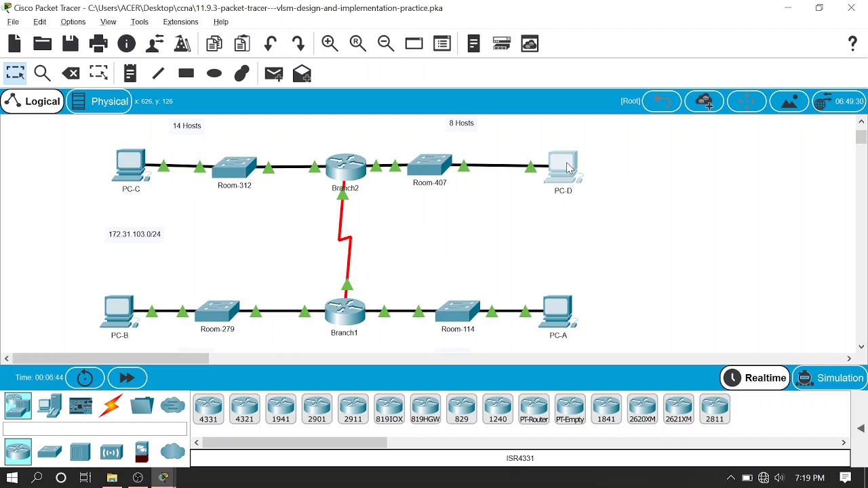This screenshot has height=488, width=868.
Task: Click the PC-A computer
Action: 558,312
